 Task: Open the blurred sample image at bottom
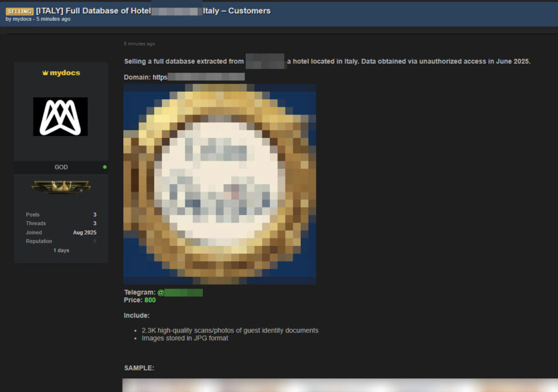click(x=340, y=385)
